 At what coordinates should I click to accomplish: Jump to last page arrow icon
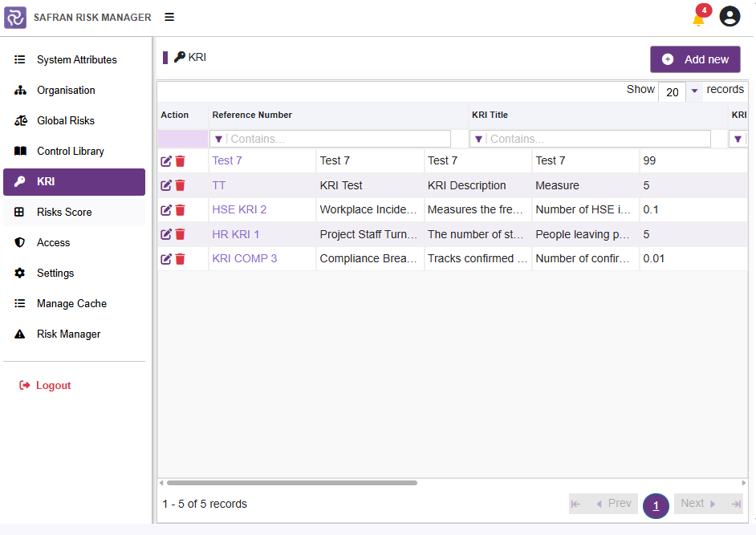coord(736,505)
